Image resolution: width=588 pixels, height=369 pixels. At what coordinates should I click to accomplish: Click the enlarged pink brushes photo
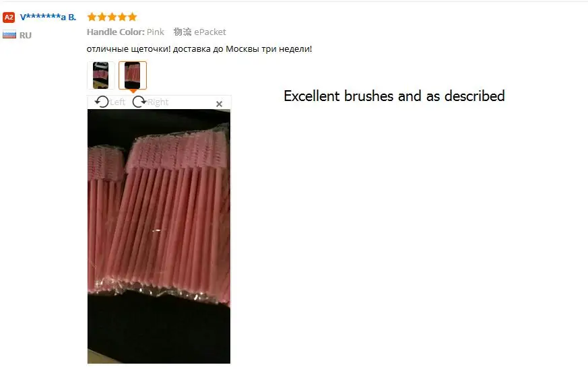tap(159, 236)
